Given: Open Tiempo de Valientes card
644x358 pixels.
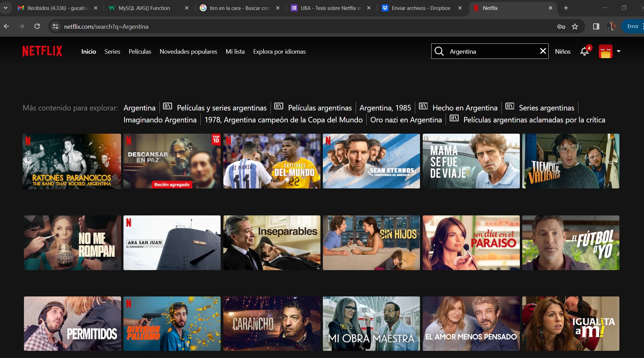Looking at the screenshot, I should 571,161.
